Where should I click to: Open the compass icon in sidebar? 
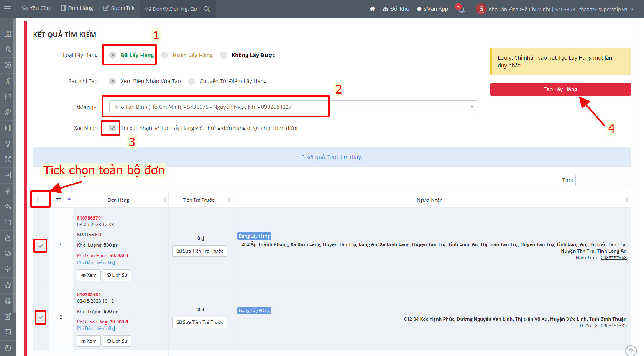pos(8,65)
